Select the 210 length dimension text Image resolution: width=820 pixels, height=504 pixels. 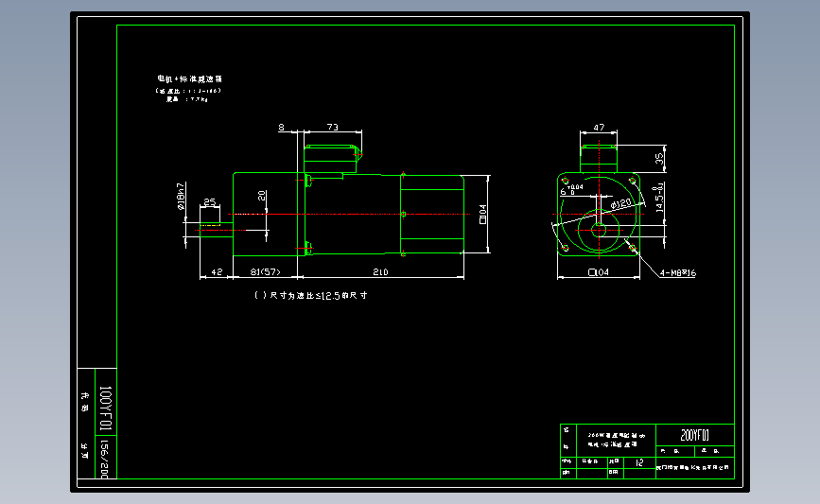380,272
